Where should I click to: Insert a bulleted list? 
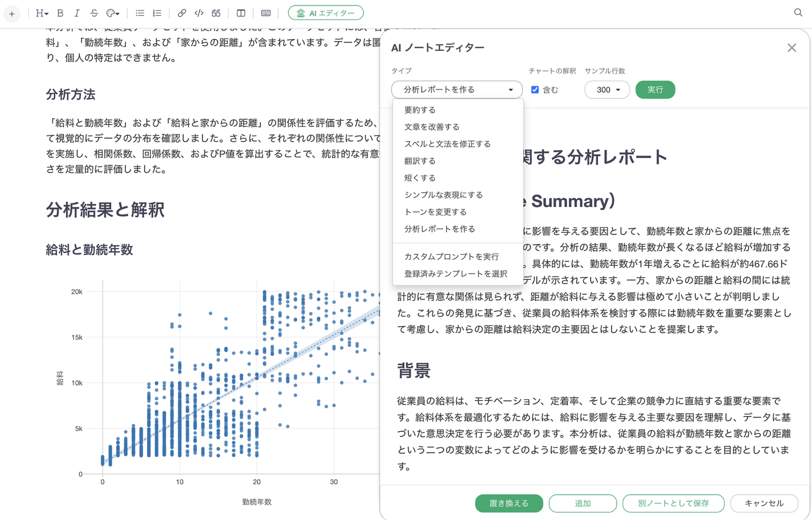pyautogui.click(x=140, y=13)
